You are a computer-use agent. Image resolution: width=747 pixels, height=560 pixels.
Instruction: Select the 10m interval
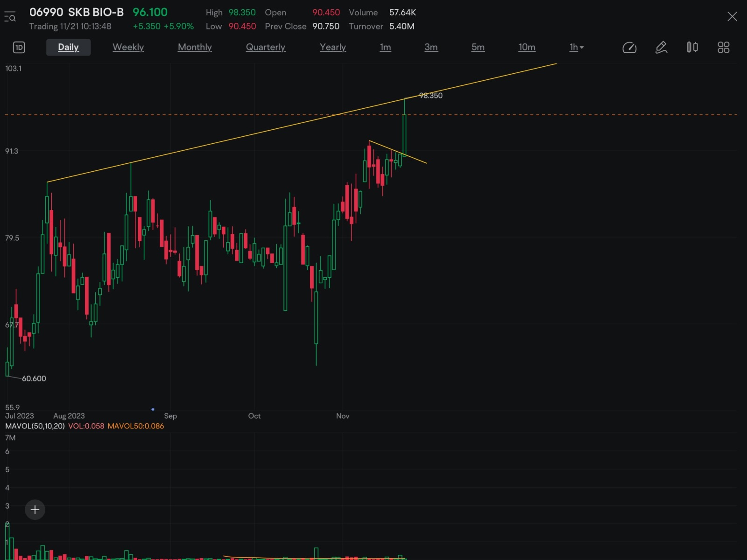click(x=527, y=47)
